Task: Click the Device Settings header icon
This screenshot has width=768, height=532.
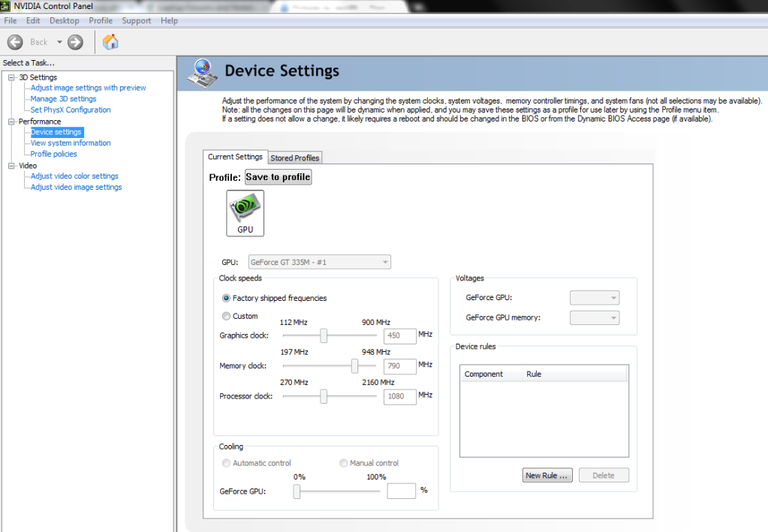Action: 202,74
